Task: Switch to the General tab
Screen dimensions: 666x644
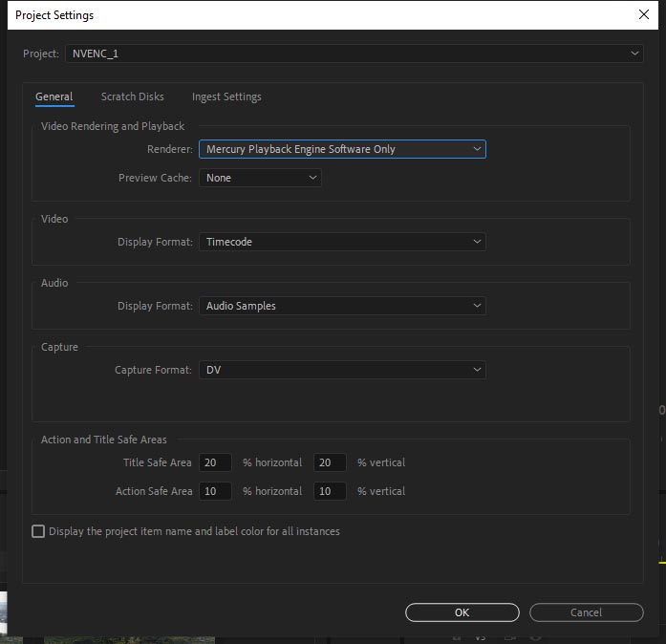Action: pyautogui.click(x=54, y=97)
